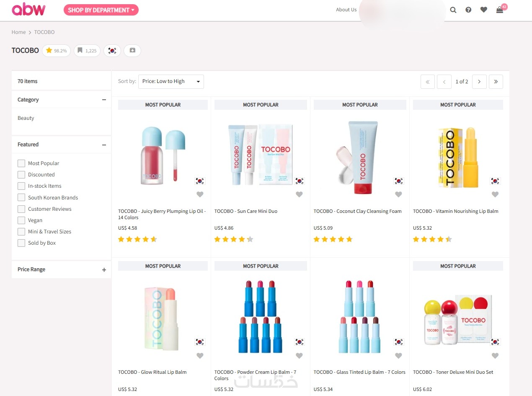Viewport: 532px width, 396px height.
Task: Favorite the Toner Deluxe Mini Duo Set heart
Action: (495, 356)
